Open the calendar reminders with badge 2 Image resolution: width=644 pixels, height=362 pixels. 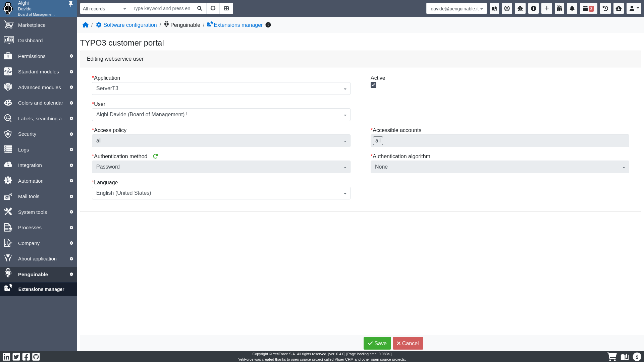(588, 9)
